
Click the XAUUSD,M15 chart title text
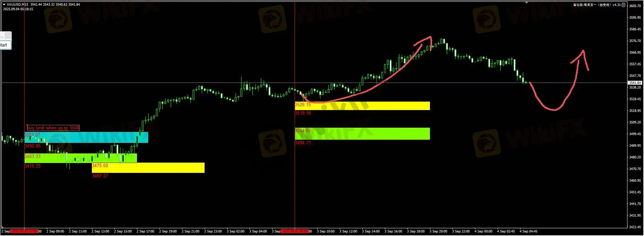click(18, 5)
